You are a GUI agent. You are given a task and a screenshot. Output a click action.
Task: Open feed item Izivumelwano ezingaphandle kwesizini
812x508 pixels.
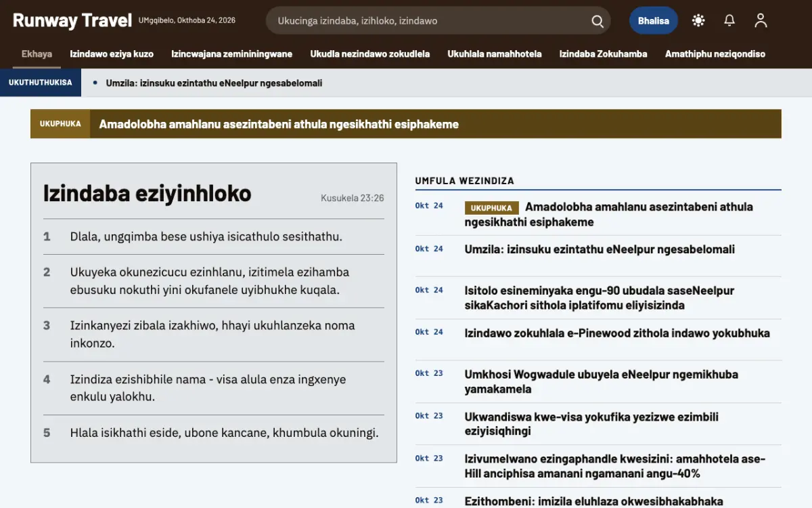click(x=615, y=466)
